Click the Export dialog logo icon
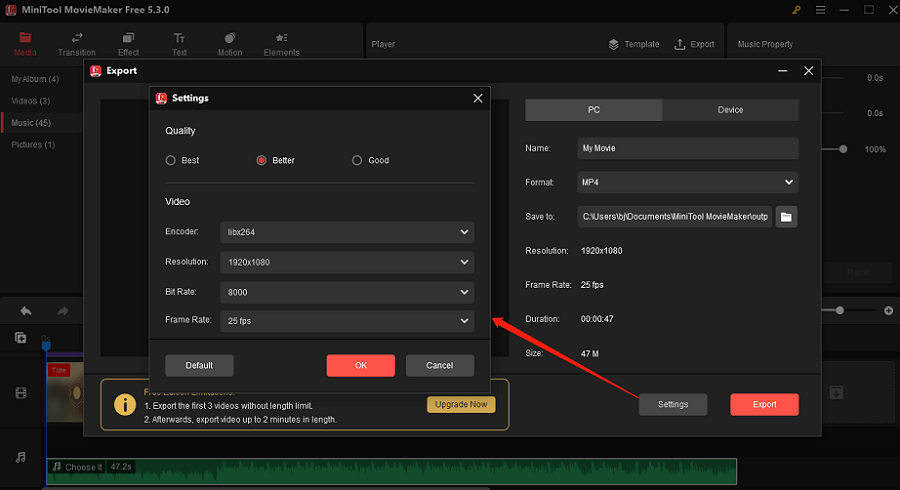900x490 pixels. coord(96,71)
